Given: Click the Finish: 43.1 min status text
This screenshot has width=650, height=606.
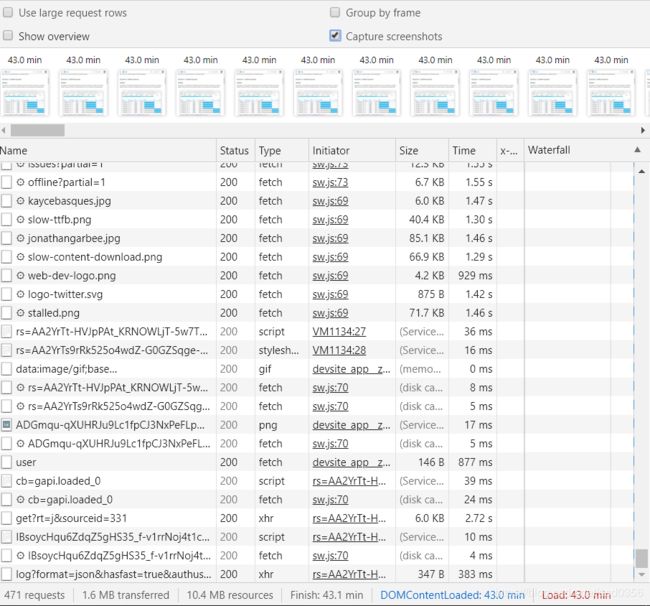Looking at the screenshot, I should (327, 595).
